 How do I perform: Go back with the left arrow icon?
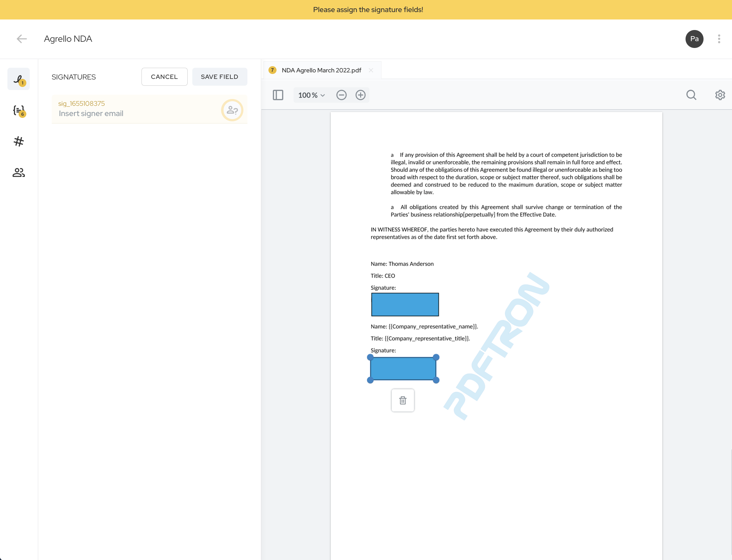[x=22, y=39]
